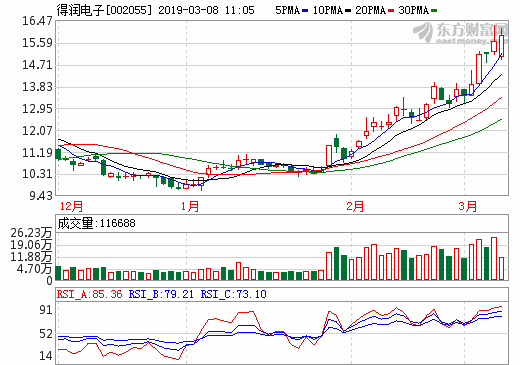Click the 20PMA legend label

point(370,10)
